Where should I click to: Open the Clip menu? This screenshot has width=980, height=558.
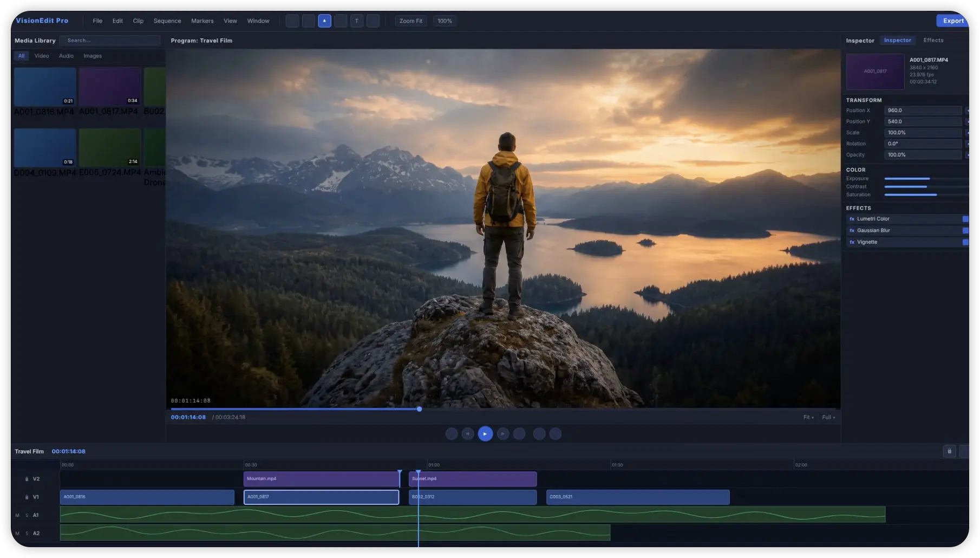click(x=138, y=21)
